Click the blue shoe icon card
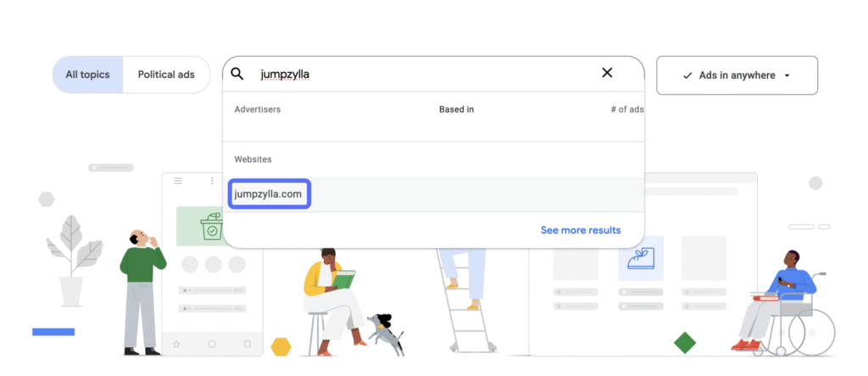The height and width of the screenshot is (376, 868). (640, 257)
